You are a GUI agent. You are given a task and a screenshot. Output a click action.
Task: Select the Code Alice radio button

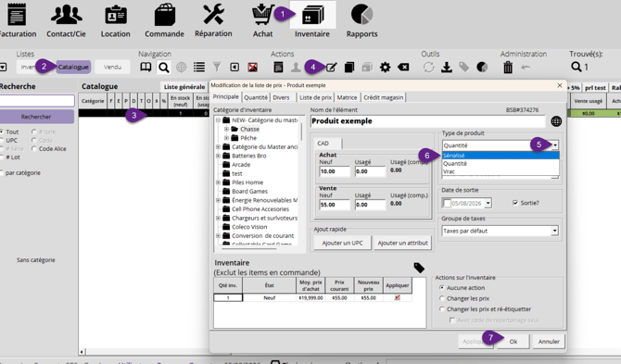click(34, 149)
